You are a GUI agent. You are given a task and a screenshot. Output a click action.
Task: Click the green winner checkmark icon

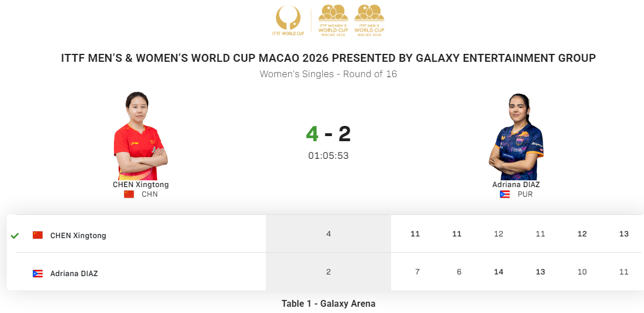pyautogui.click(x=15, y=236)
